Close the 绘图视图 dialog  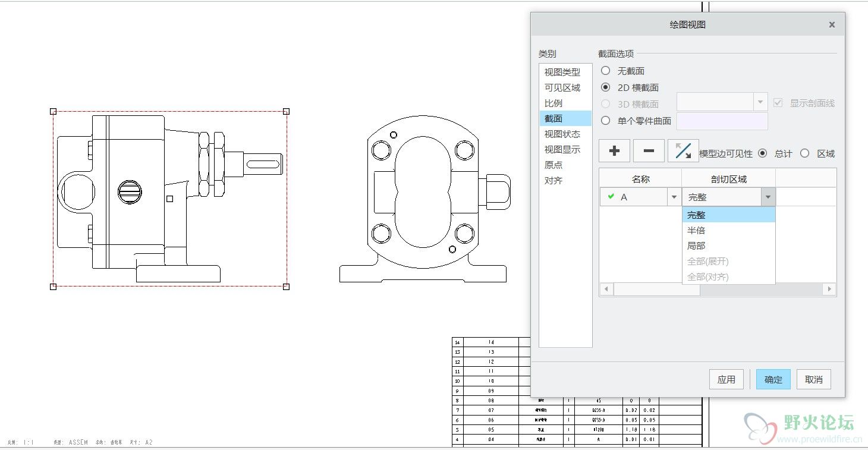click(832, 24)
